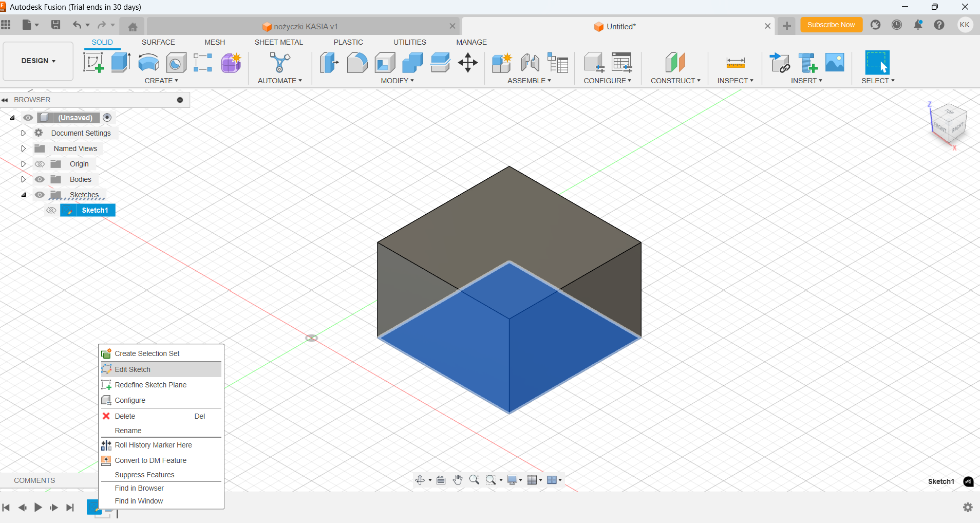Image resolution: width=980 pixels, height=523 pixels.
Task: Choose Edit Sketch from context menu
Action: click(x=161, y=369)
